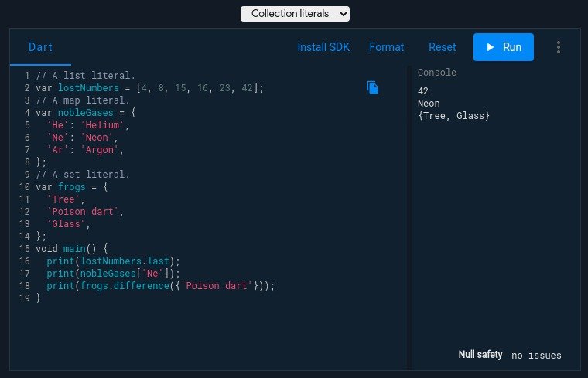Click the Console panel header

[437, 73]
